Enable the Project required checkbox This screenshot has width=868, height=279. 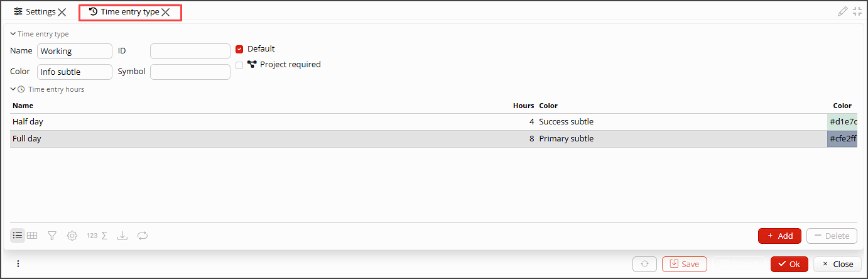[x=239, y=65]
